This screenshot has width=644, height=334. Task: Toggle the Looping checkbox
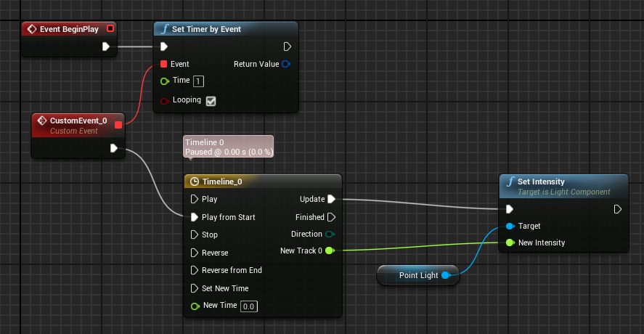(x=211, y=101)
